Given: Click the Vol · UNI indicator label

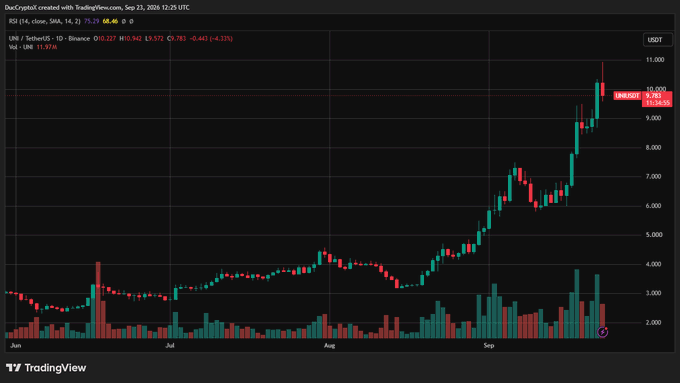Looking at the screenshot, I should coord(21,47).
